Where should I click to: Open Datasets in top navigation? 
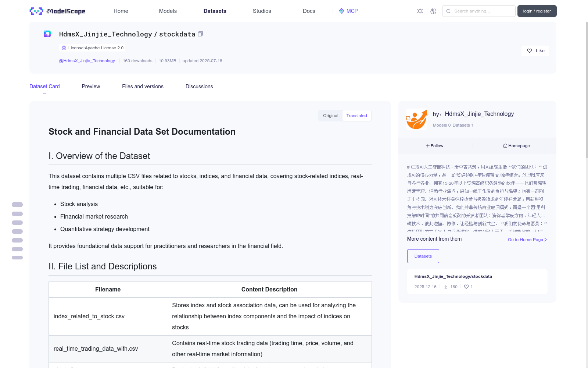click(x=215, y=11)
